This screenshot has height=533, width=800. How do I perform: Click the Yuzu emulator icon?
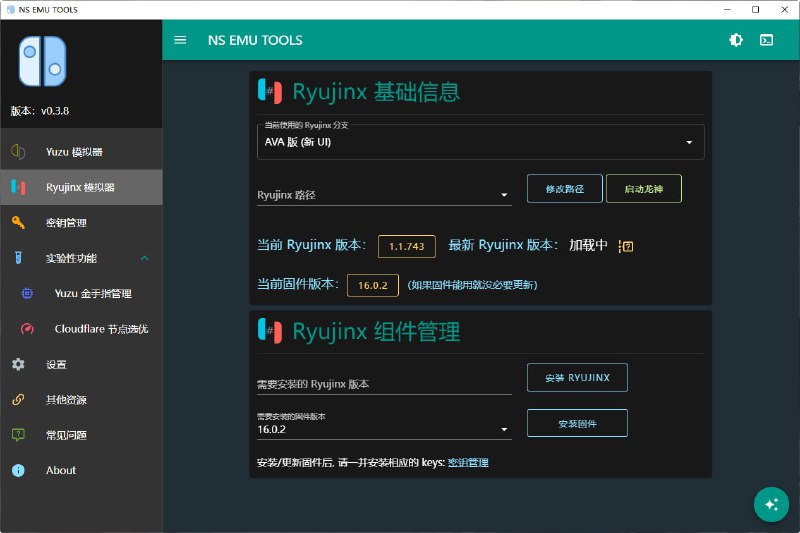(x=18, y=151)
